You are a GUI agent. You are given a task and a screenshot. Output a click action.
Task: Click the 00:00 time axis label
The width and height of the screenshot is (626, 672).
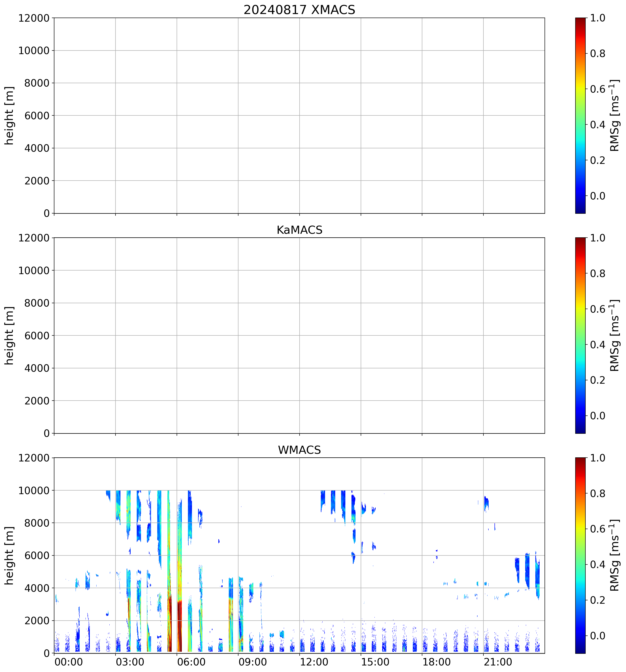pyautogui.click(x=69, y=662)
